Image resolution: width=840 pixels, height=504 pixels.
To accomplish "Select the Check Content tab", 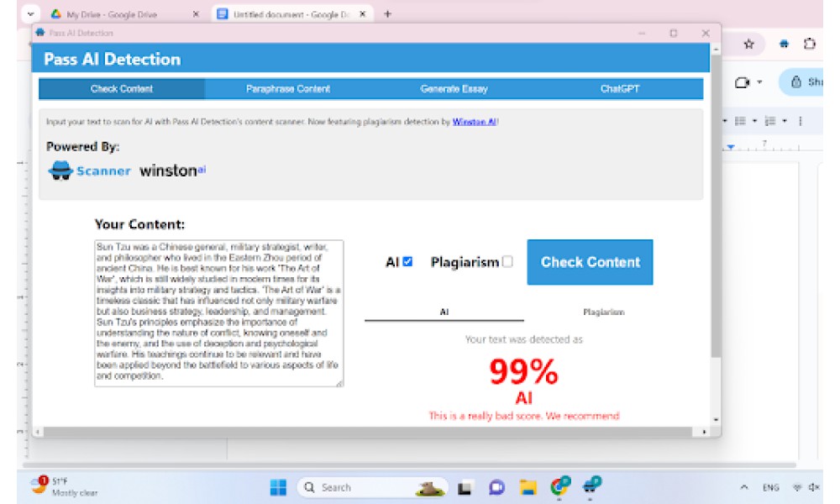I will tap(122, 89).
